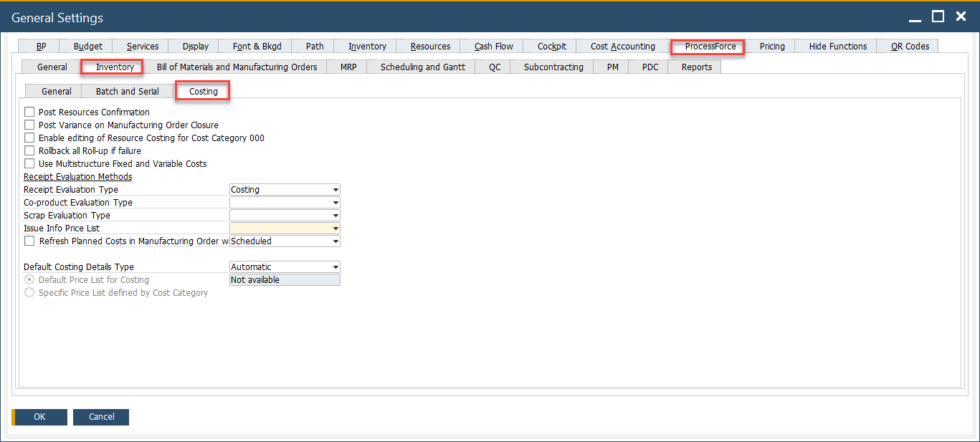The image size is (980, 442).
Task: Open the QR Codes tab
Action: click(910, 47)
